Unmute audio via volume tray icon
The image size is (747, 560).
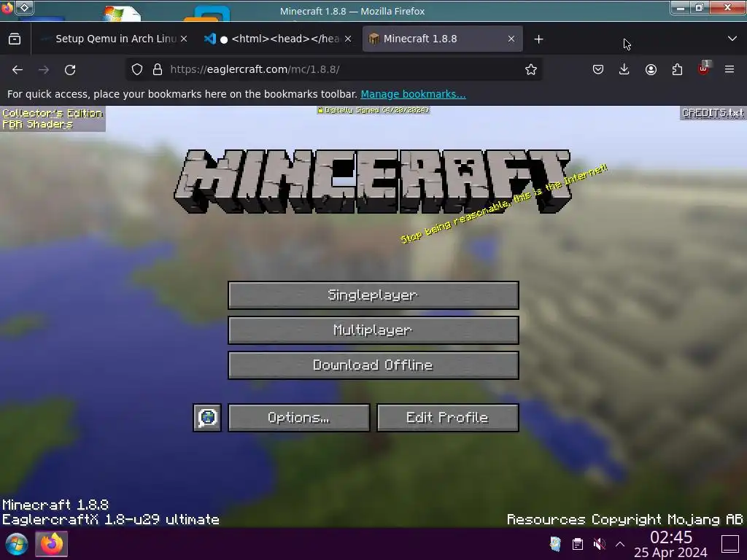coord(600,544)
